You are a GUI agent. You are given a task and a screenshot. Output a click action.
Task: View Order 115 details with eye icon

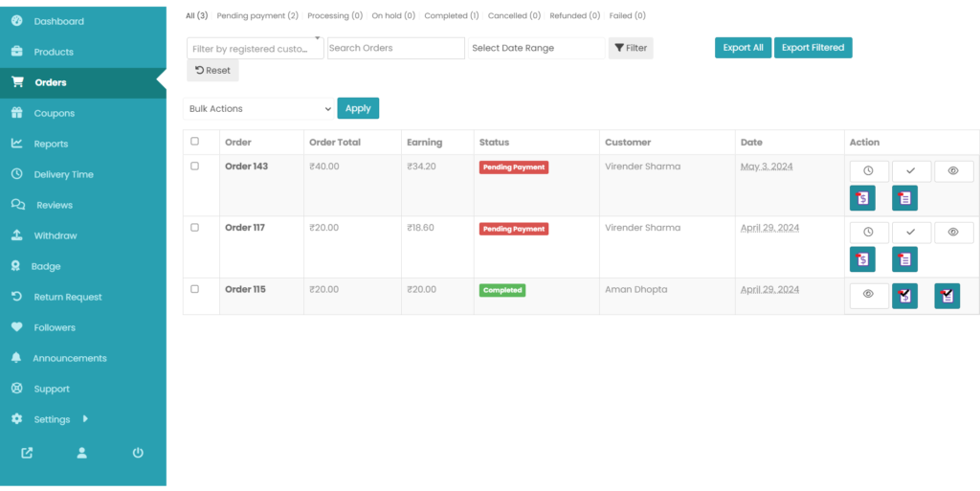click(x=869, y=294)
